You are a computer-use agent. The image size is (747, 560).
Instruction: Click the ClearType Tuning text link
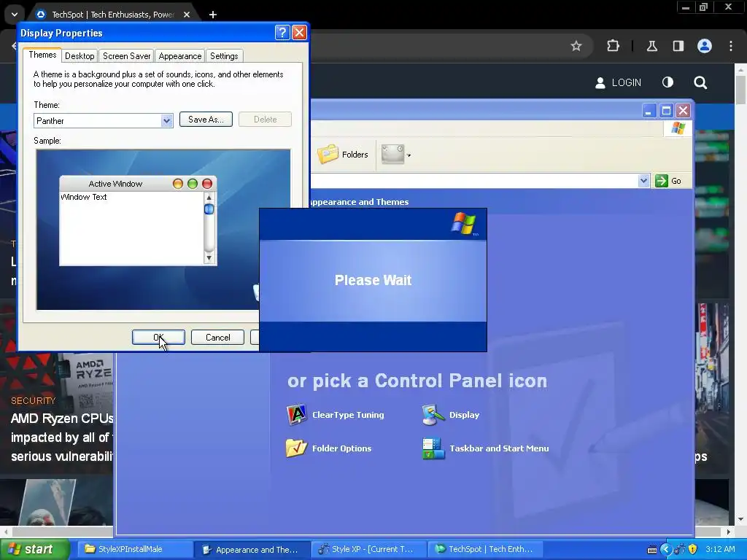coord(348,415)
